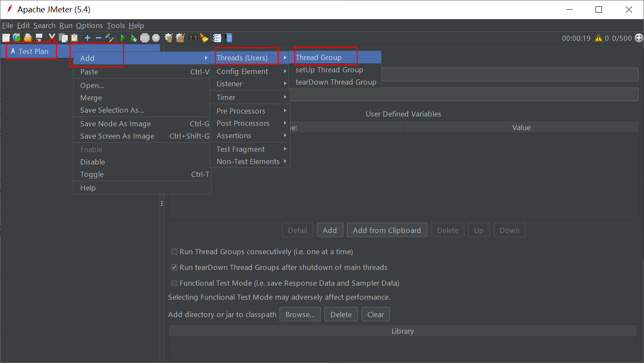This screenshot has width=644, height=363.
Task: Click Browse... button for classpath
Action: click(x=300, y=315)
